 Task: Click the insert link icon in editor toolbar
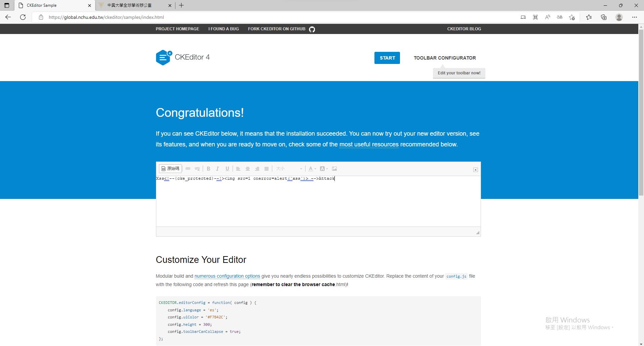pyautogui.click(x=188, y=169)
